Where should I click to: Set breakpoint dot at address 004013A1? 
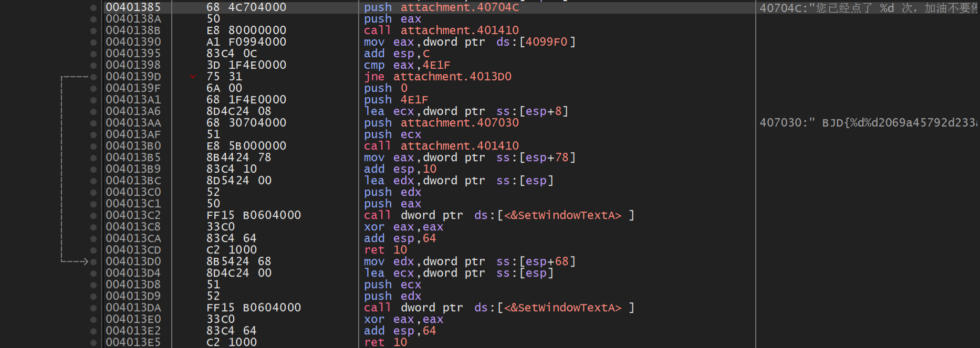tap(93, 100)
